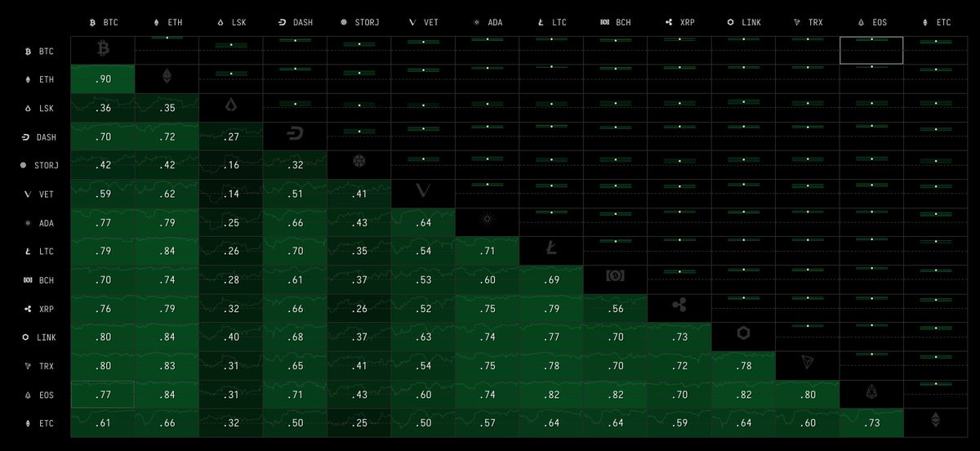Open the ETH–BTC correlation cell showing .90

tap(103, 79)
